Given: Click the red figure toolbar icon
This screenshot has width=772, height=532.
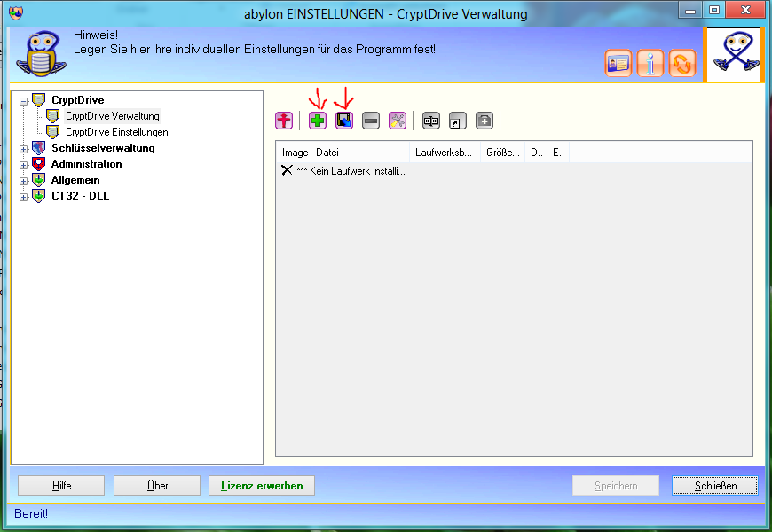Looking at the screenshot, I should point(284,121).
